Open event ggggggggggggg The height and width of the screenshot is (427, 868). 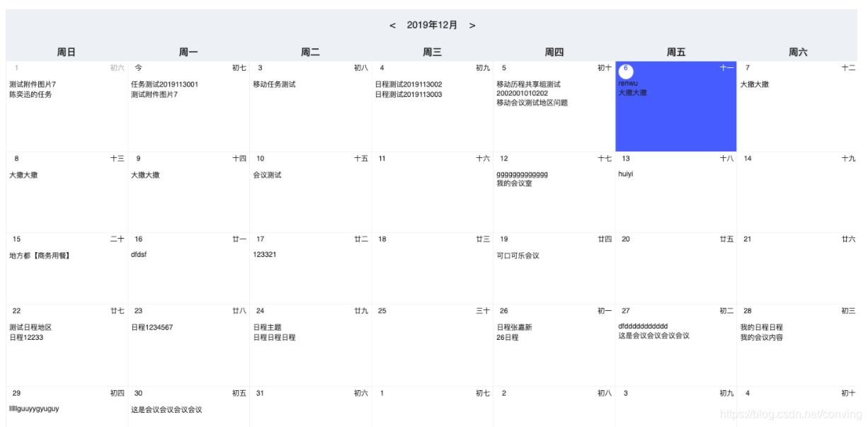[x=522, y=174]
